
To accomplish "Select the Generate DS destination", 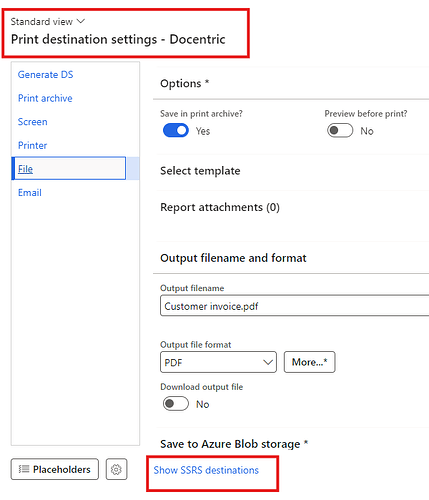I will coord(45,74).
